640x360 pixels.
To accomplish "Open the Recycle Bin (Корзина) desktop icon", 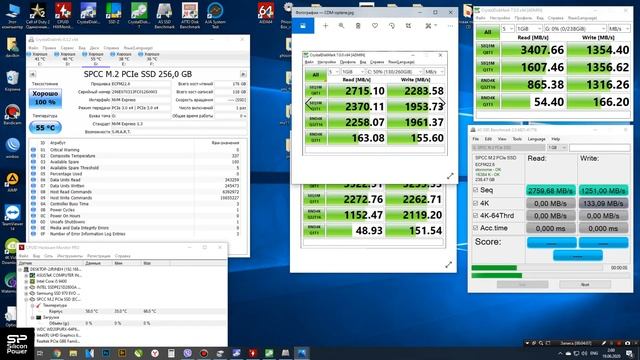I will coord(12,81).
